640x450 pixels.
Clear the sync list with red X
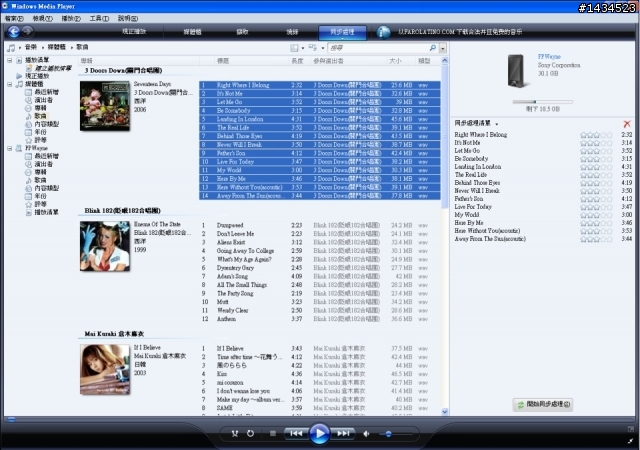click(x=627, y=124)
